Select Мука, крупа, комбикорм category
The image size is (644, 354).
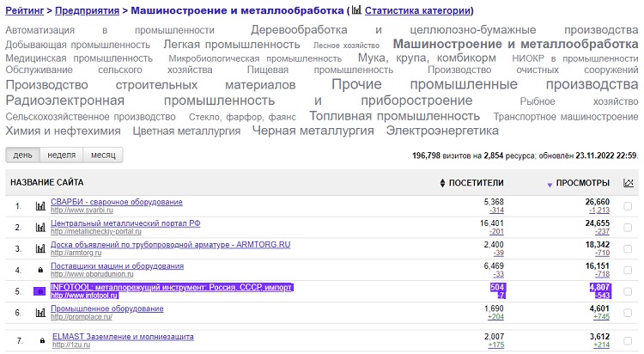tap(427, 58)
